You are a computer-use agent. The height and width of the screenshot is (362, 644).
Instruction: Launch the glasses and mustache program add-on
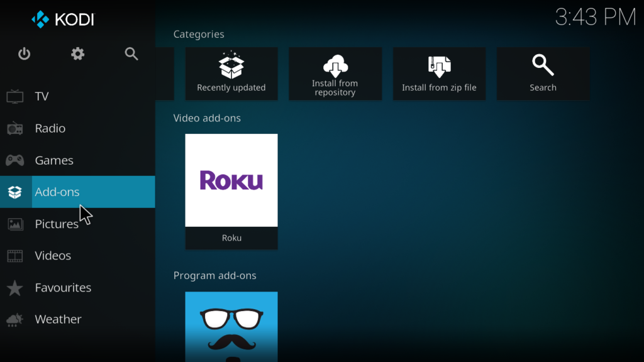(231, 326)
